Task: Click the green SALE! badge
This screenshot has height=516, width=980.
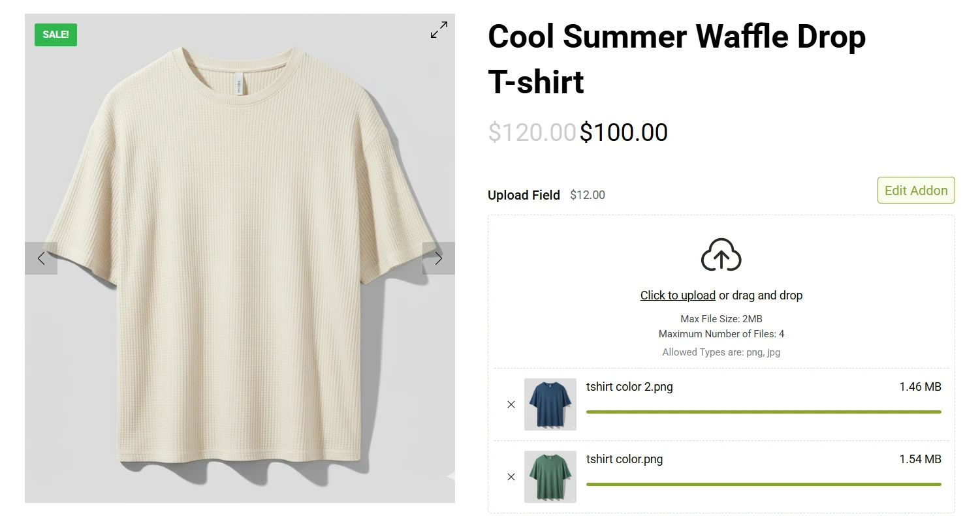Action: coord(55,35)
